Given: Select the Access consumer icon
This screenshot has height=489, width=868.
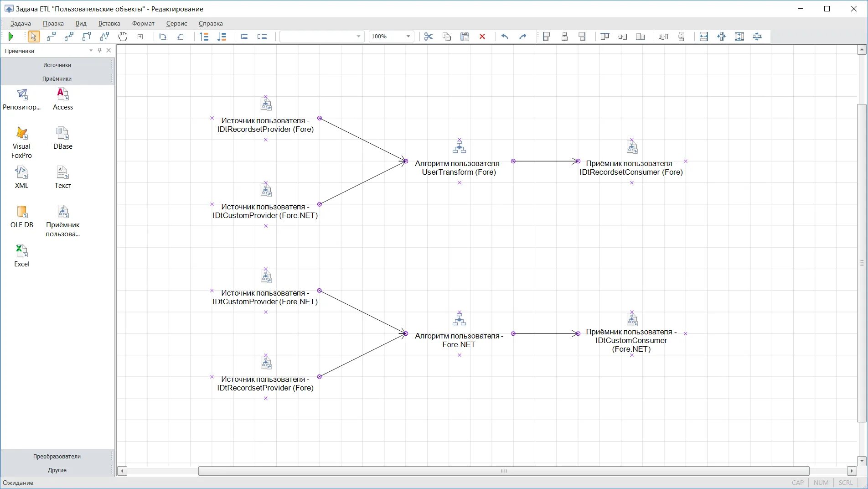Looking at the screenshot, I should (63, 99).
